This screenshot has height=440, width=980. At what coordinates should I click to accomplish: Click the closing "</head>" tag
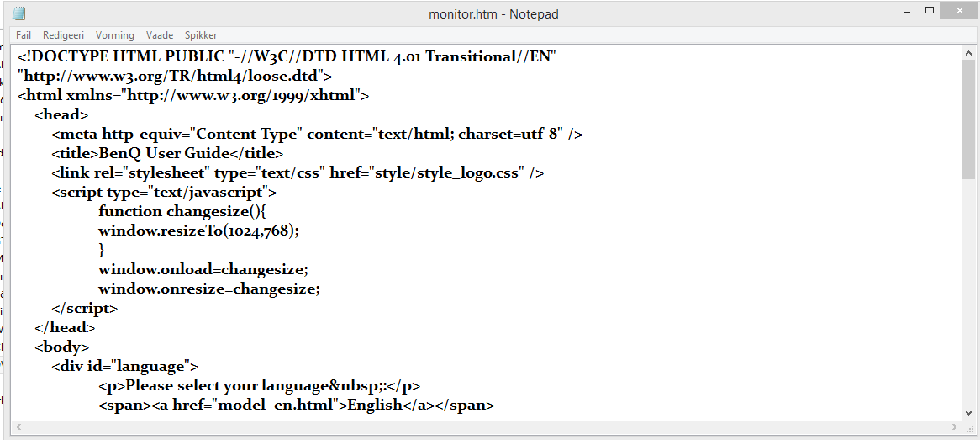tap(65, 327)
